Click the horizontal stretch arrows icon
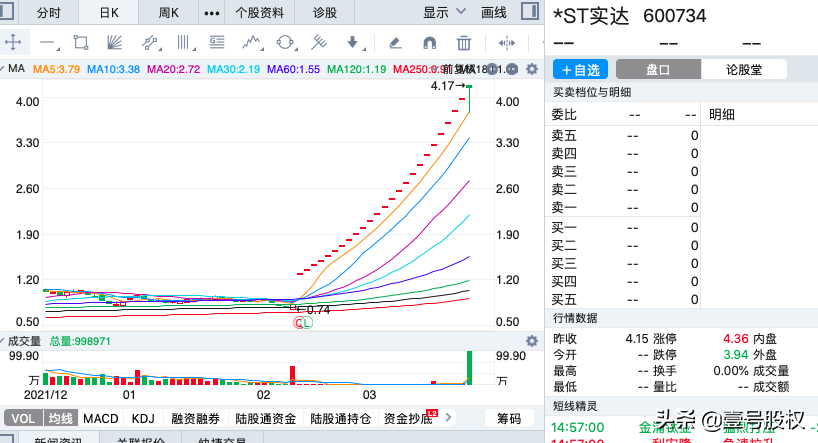818x443 pixels. (x=507, y=43)
